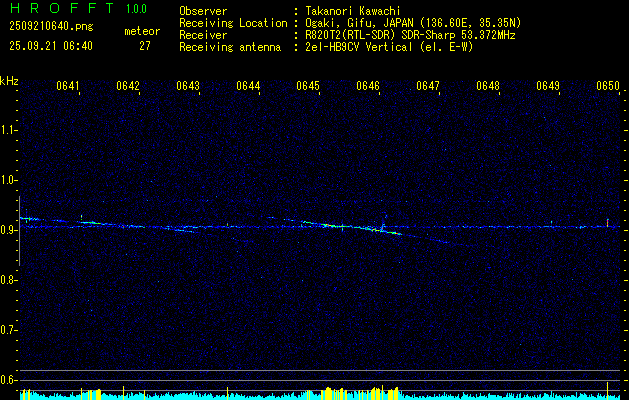Image resolution: width=629 pixels, height=400 pixels.
Task: Click the 0647 time marker
Action: [x=428, y=86]
